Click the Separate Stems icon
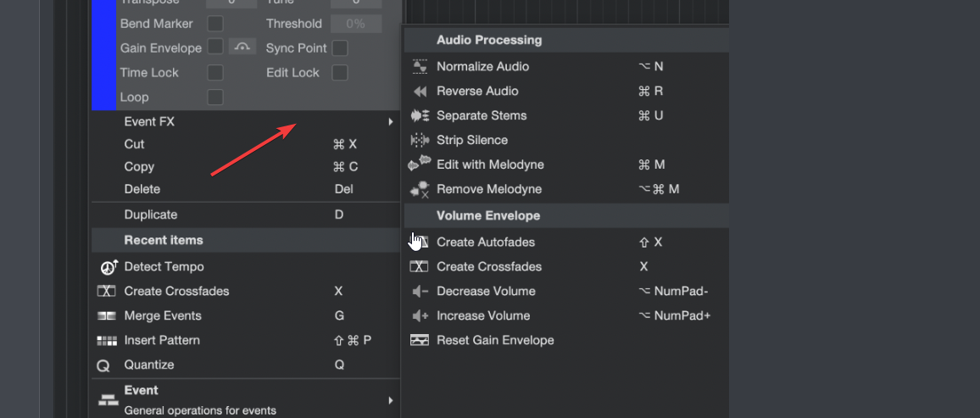Screen dimensions: 980x418 point(419,115)
